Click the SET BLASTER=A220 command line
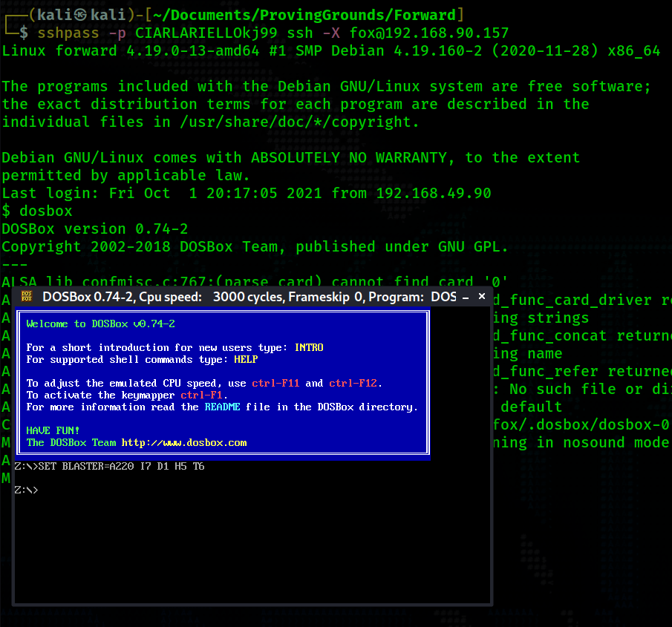The width and height of the screenshot is (672, 627). click(109, 467)
